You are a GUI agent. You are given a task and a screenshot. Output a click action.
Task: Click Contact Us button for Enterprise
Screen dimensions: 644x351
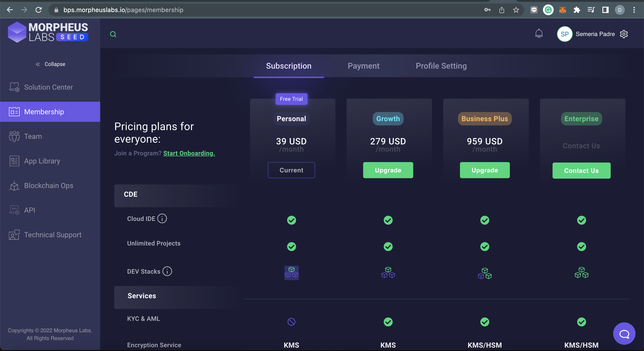(x=581, y=171)
